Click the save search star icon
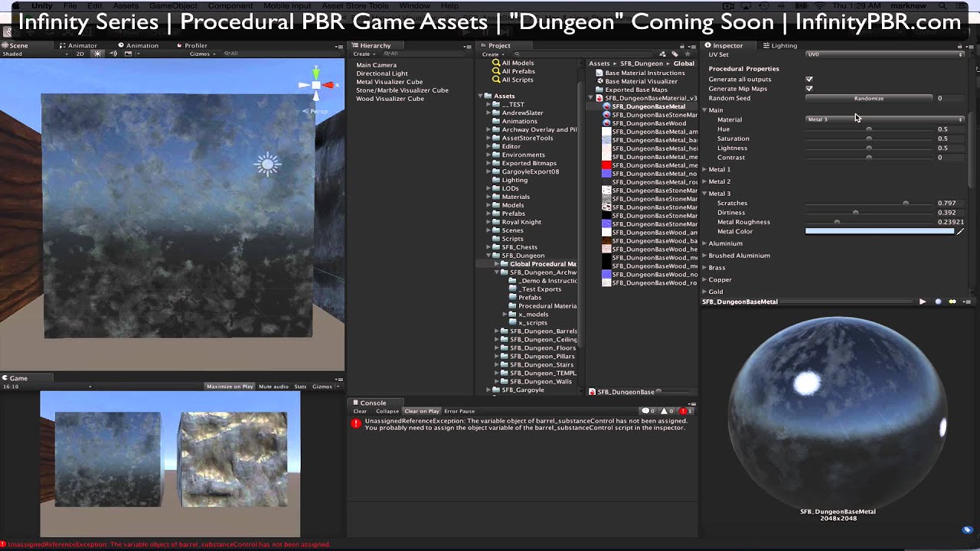Screen dimensions: 980x551 click(688, 54)
